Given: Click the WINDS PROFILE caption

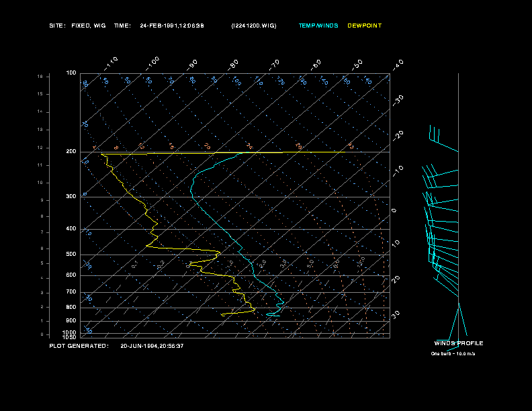Looking at the screenshot, I should 459,343.
